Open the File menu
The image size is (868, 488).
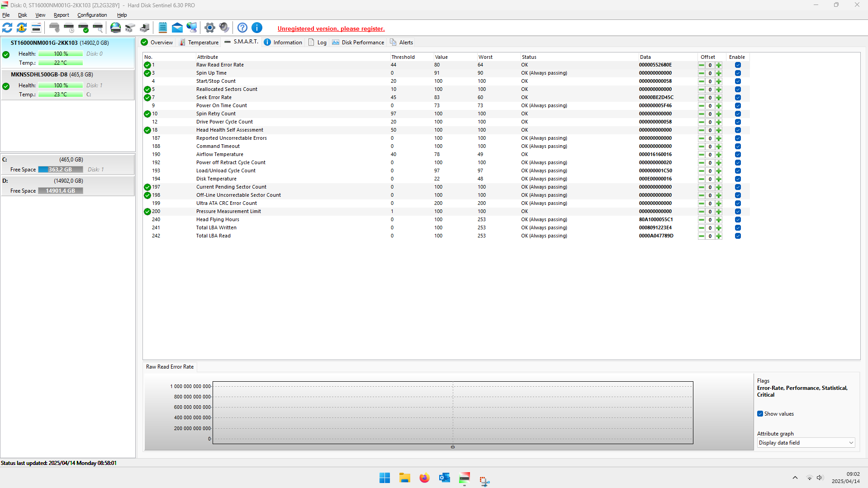point(6,15)
